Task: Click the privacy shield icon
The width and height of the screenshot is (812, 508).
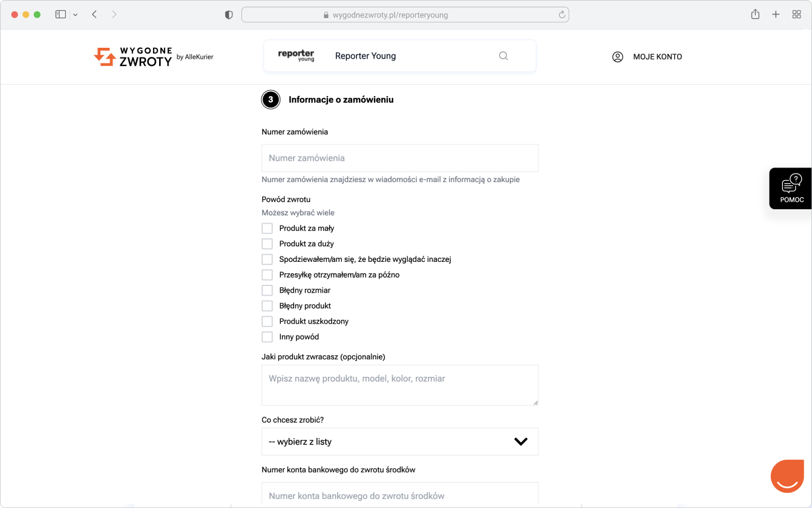Action: pyautogui.click(x=229, y=14)
